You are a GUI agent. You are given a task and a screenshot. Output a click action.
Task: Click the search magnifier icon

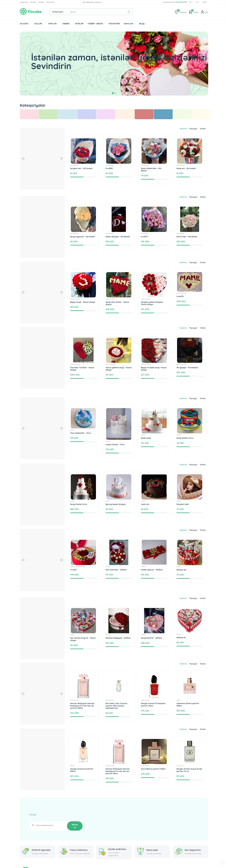click(x=129, y=12)
